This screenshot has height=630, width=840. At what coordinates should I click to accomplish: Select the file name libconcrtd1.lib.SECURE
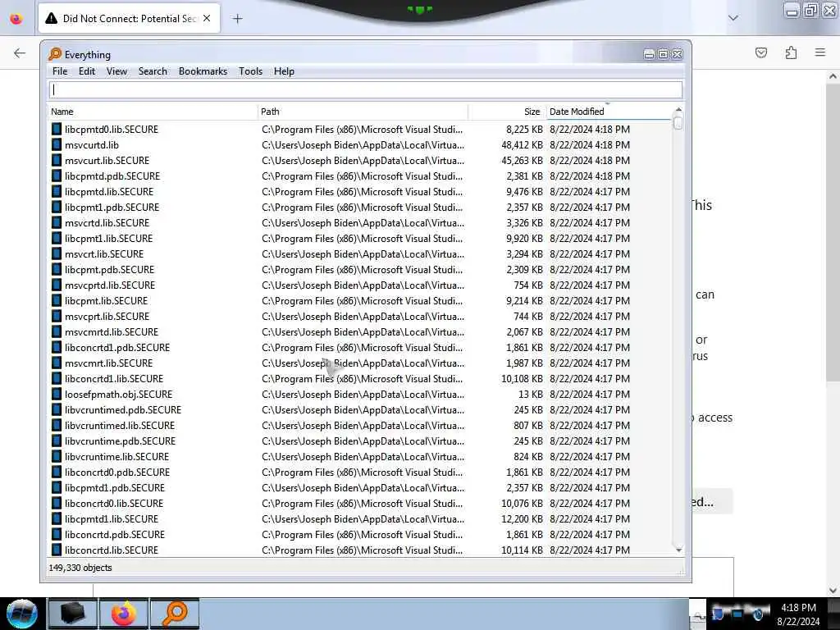coord(114,378)
